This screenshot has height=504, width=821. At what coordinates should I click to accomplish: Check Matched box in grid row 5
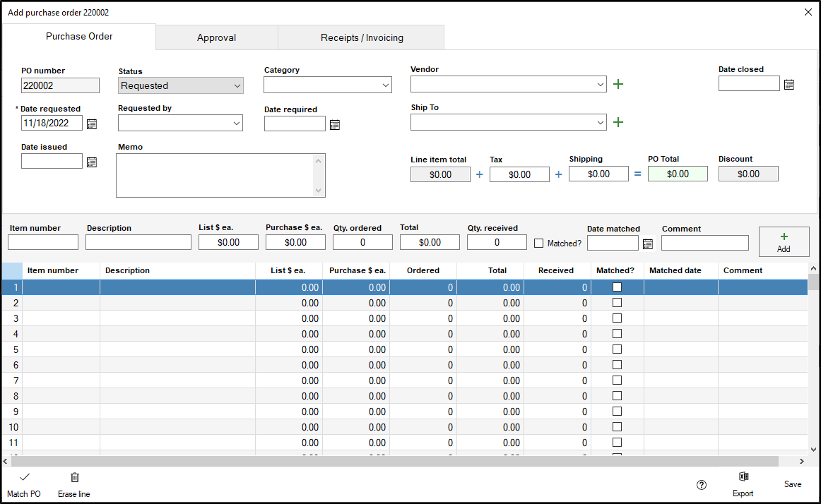(618, 349)
